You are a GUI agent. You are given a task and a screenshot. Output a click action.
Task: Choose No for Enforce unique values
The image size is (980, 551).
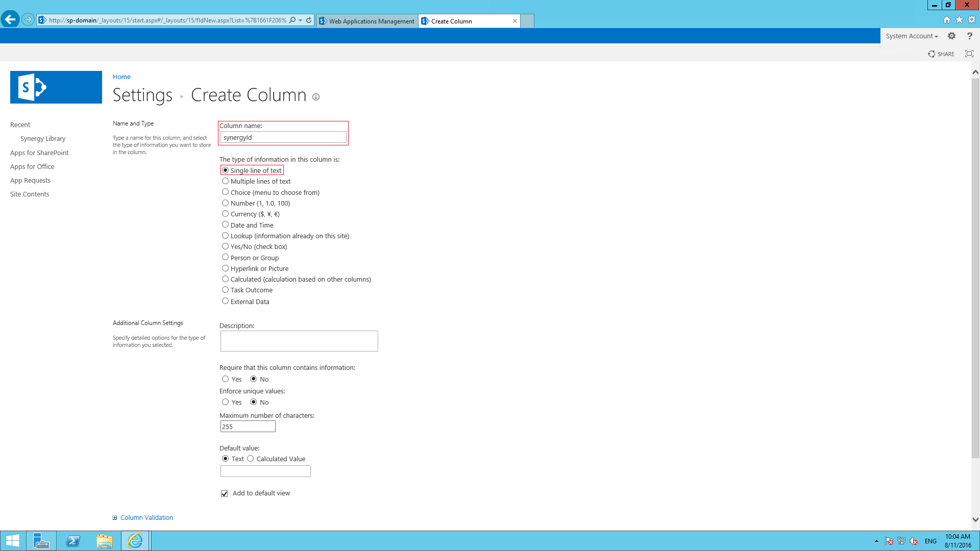(253, 402)
